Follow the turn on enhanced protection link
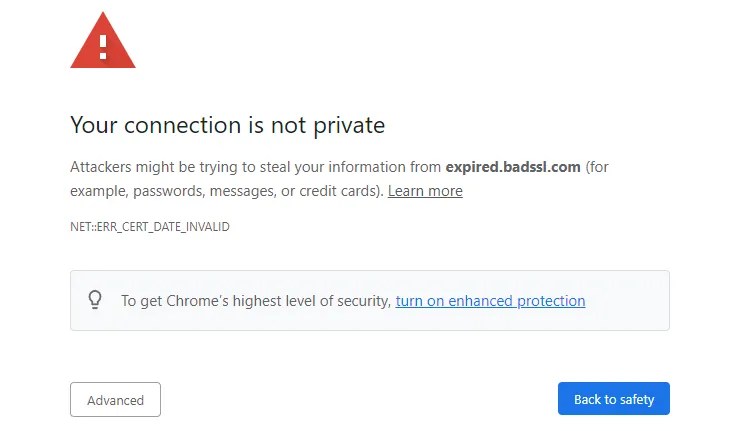The image size is (730, 431). click(490, 300)
